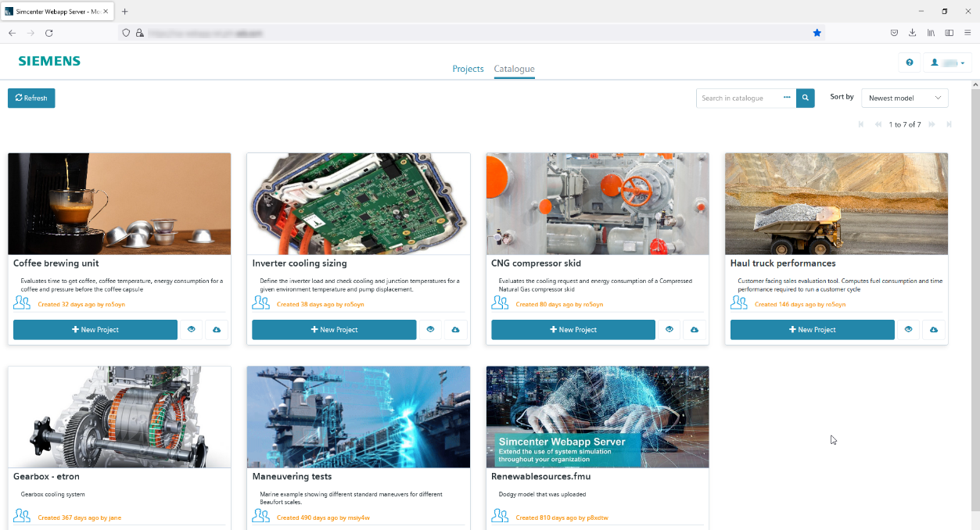Open the Sort by dropdown

[905, 98]
